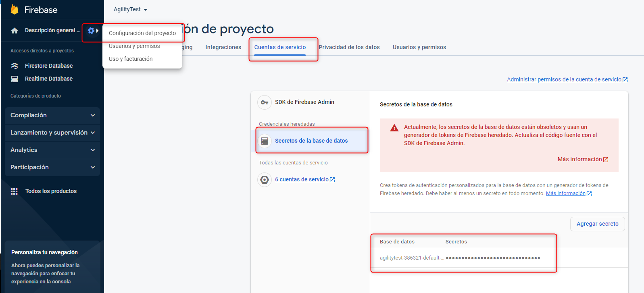Open Administrar permisos de la cuenta de servicio link
This screenshot has width=644, height=293.
[564, 79]
